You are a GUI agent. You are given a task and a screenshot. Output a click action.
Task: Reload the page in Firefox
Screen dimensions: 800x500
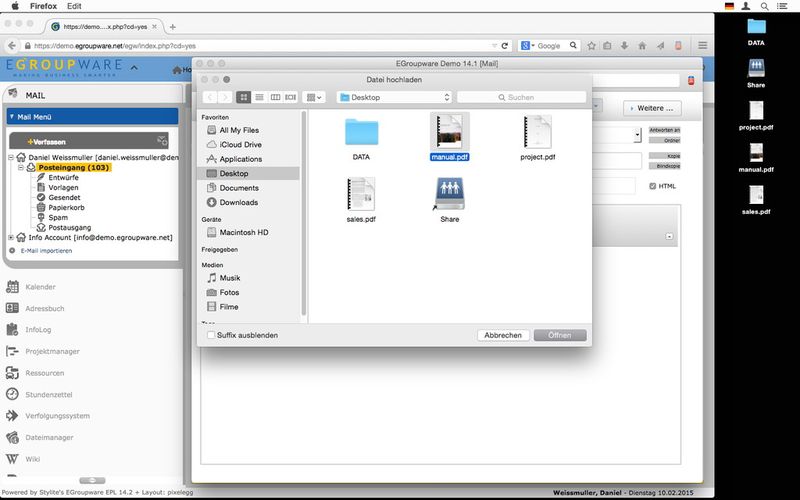505,45
